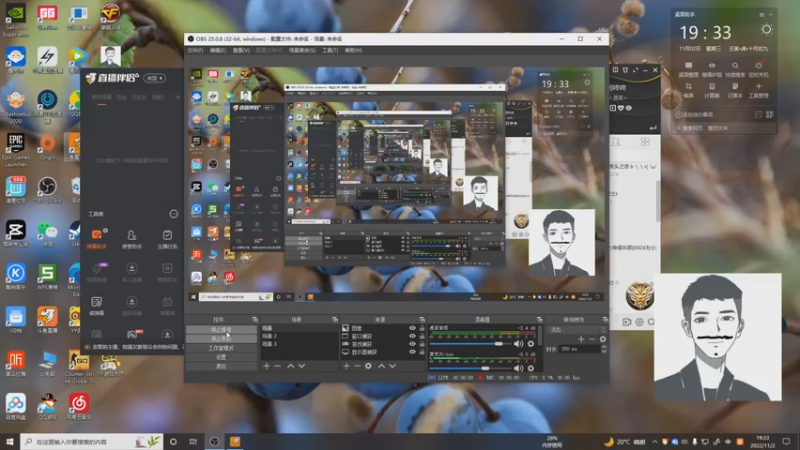
Task: Select 场景 3 in scenes list
Action: (299, 344)
